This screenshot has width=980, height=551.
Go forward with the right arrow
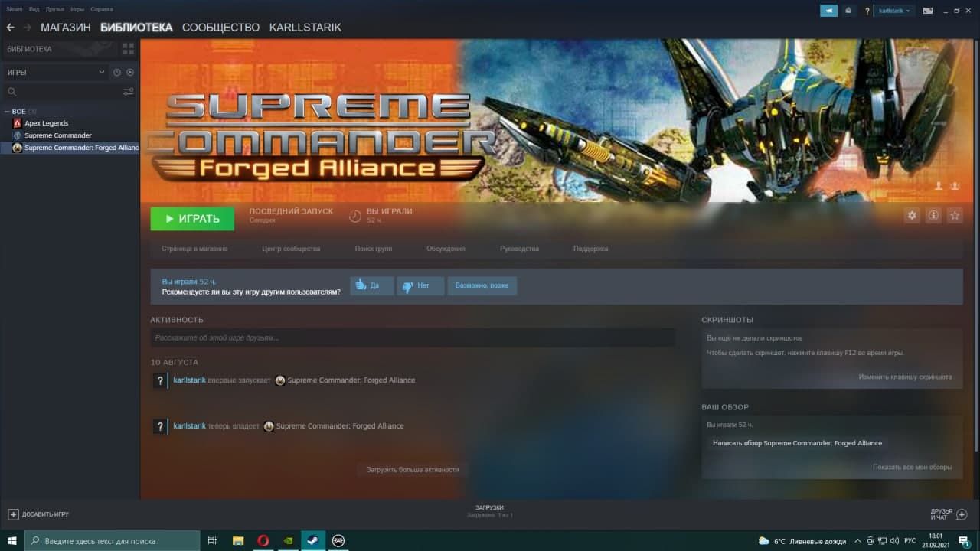click(28, 28)
